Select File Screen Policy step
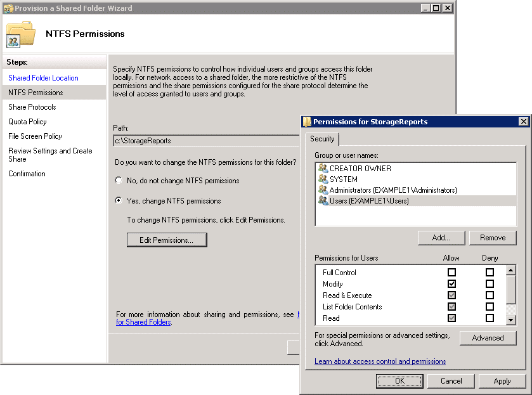This screenshot has width=532, height=395. [x=35, y=136]
